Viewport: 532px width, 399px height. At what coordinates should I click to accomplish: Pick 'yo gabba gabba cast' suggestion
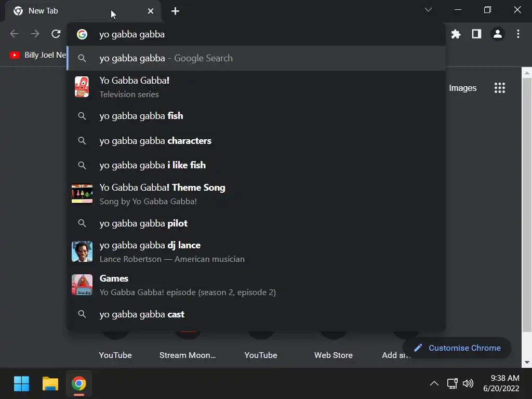[256, 314]
